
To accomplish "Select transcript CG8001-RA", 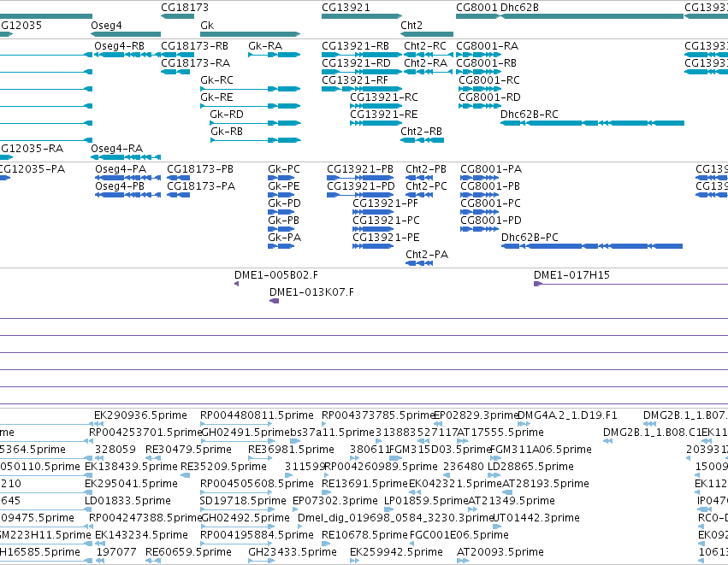I will pyautogui.click(x=487, y=46).
